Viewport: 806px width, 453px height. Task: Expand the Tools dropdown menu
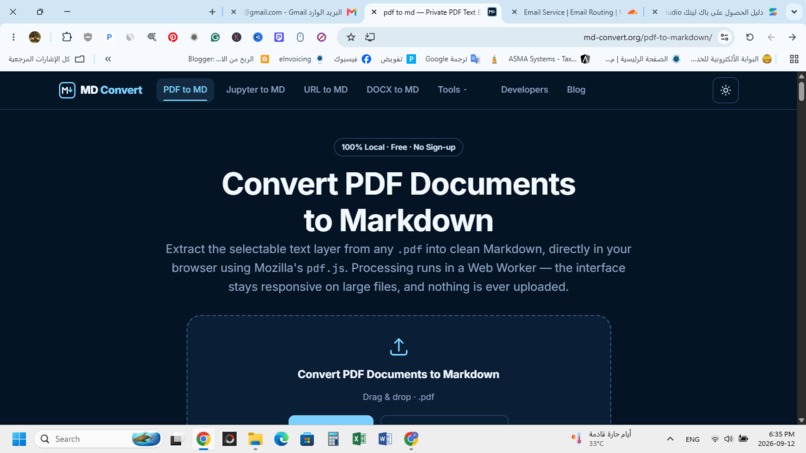click(x=452, y=90)
